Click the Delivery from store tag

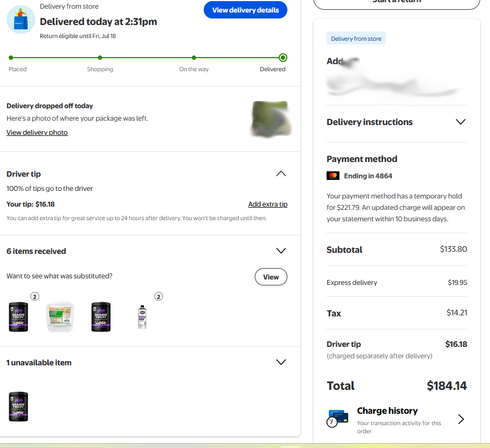[x=356, y=39]
